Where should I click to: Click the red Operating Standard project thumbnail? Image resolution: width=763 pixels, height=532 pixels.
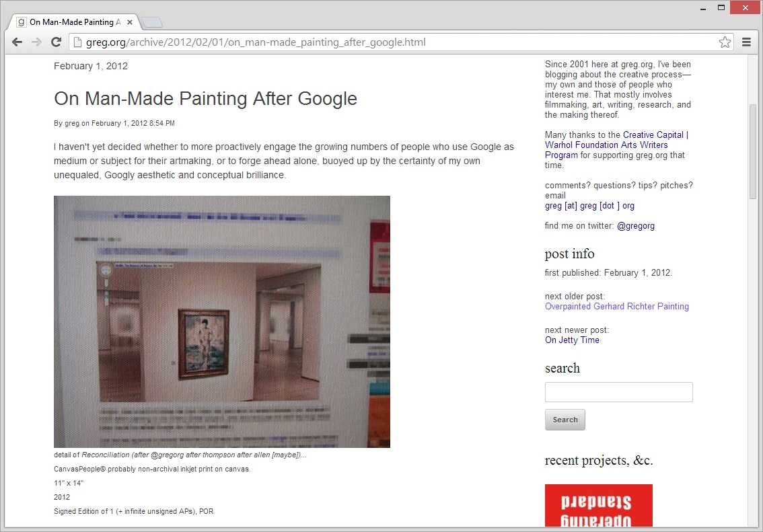(x=599, y=505)
